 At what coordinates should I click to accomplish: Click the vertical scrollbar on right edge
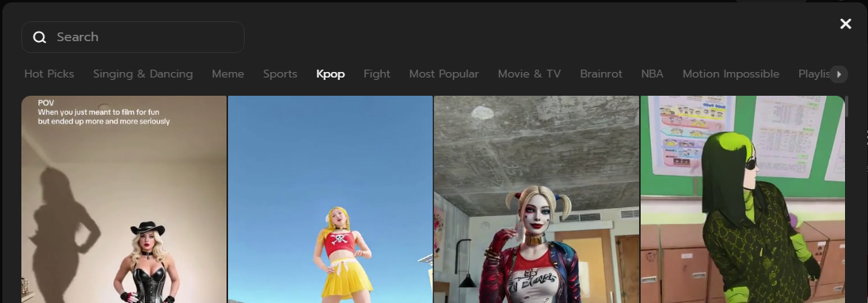click(847, 105)
